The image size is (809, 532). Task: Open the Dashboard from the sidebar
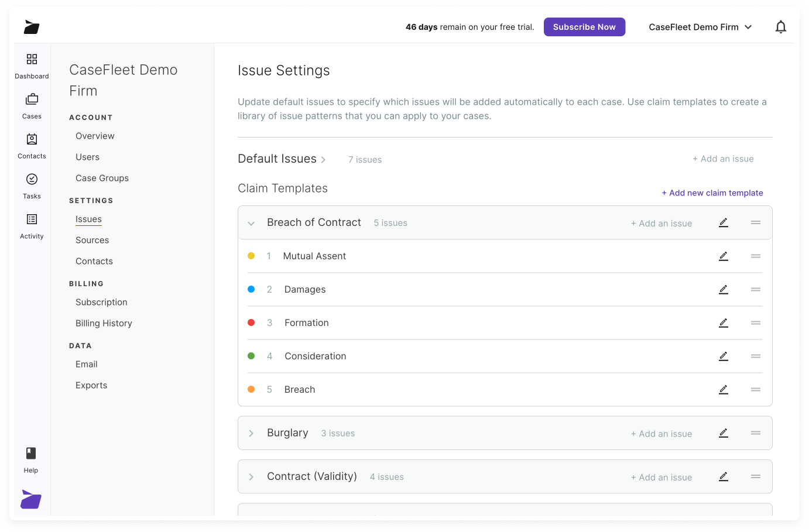point(32,64)
